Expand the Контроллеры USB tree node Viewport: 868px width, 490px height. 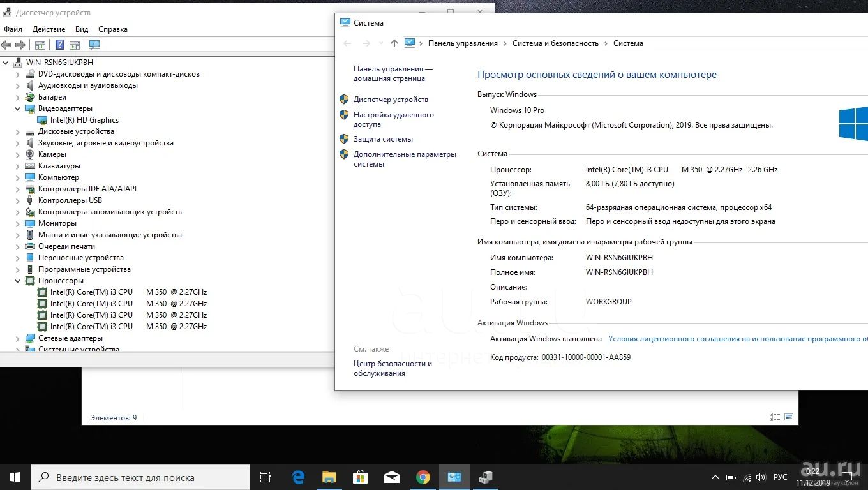tap(18, 200)
